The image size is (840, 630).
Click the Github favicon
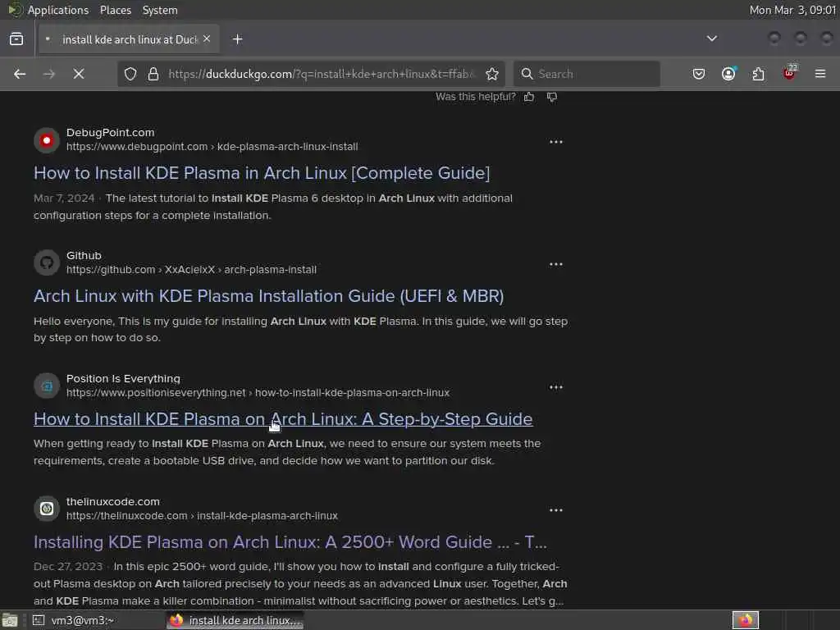pos(47,263)
